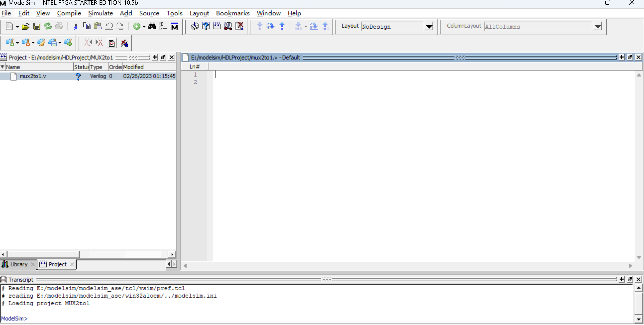This screenshot has height=325, width=644.
Task: Zoom the Transcript panel with plus button
Action: (622, 279)
